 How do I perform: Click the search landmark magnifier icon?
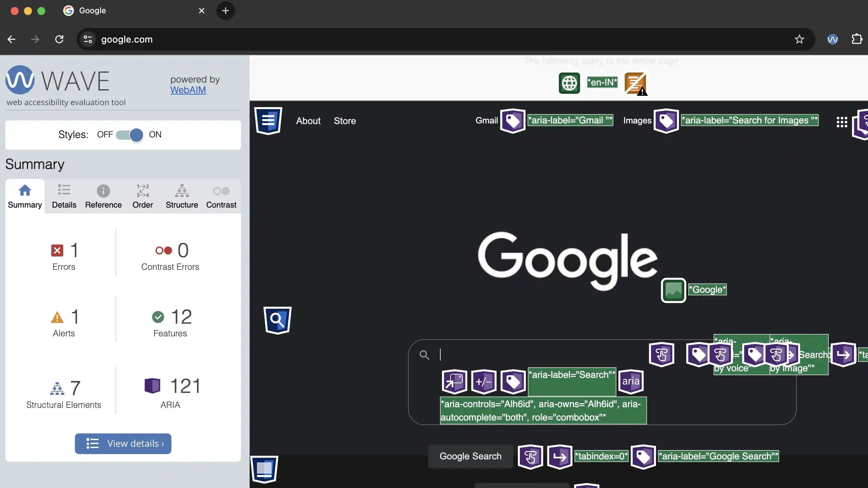[277, 320]
